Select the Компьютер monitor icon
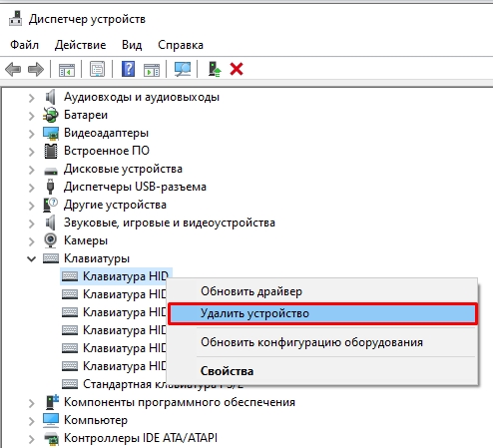 click(51, 420)
